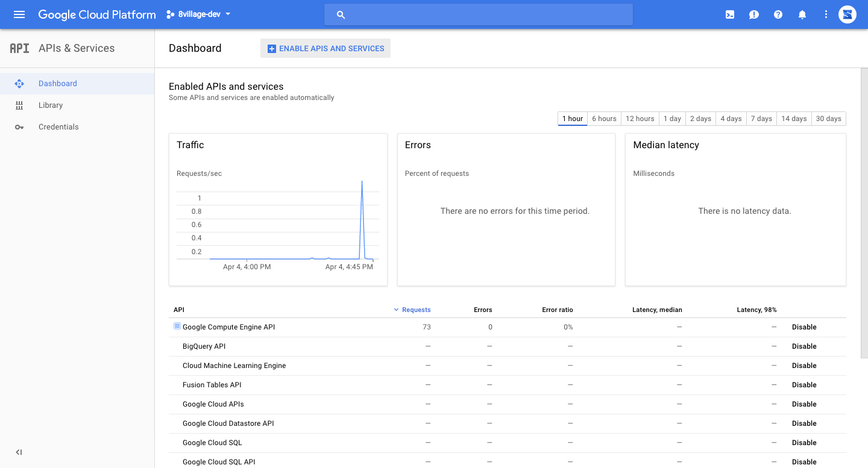This screenshot has height=468, width=868.
Task: Disable Fusion Tables API
Action: (804, 385)
